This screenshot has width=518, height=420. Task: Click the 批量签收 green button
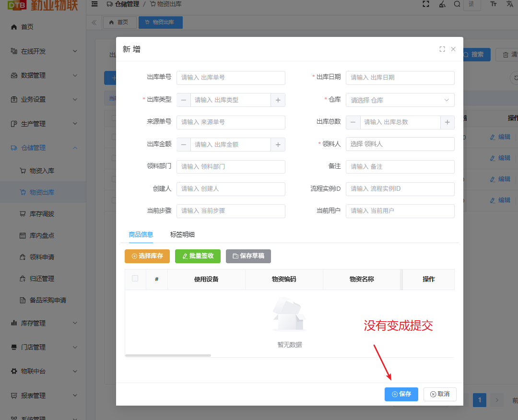pyautogui.click(x=198, y=256)
